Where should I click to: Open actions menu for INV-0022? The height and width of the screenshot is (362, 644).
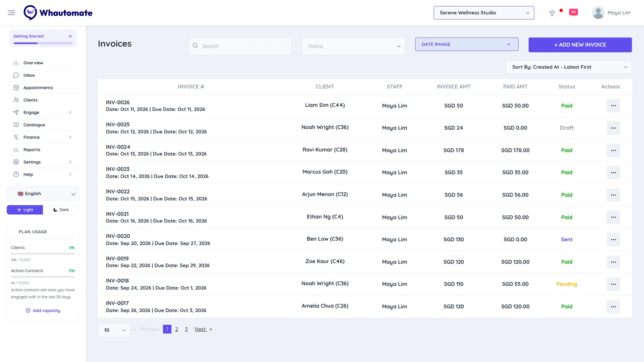click(613, 195)
